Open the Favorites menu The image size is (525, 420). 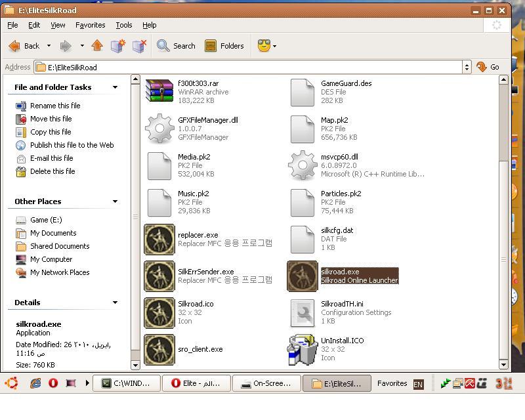click(x=91, y=25)
